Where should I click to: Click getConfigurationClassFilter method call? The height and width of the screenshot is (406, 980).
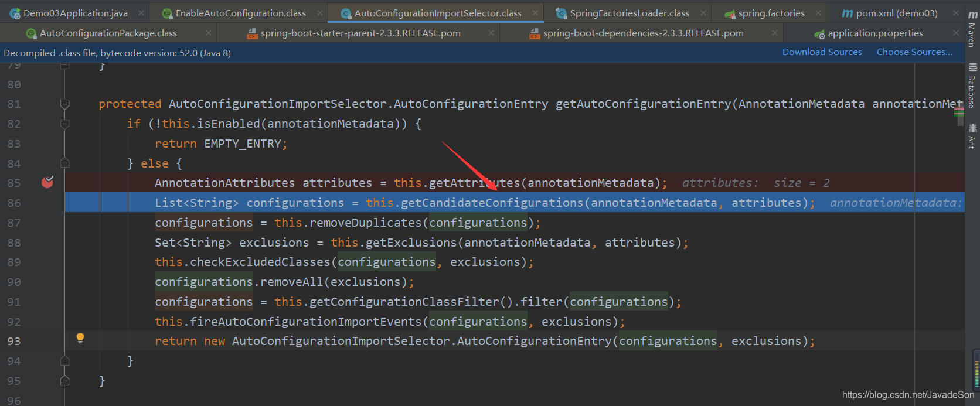pyautogui.click(x=404, y=302)
